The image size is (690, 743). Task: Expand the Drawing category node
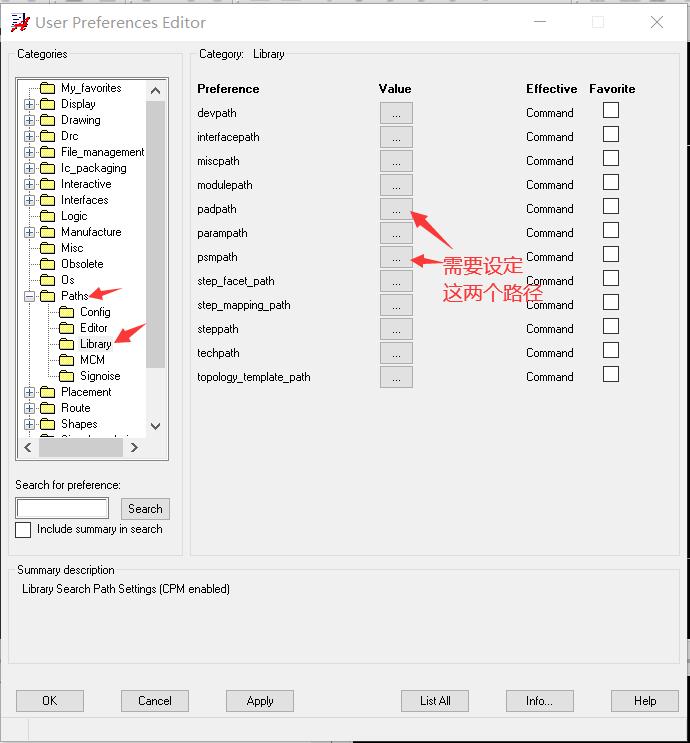pos(29,120)
